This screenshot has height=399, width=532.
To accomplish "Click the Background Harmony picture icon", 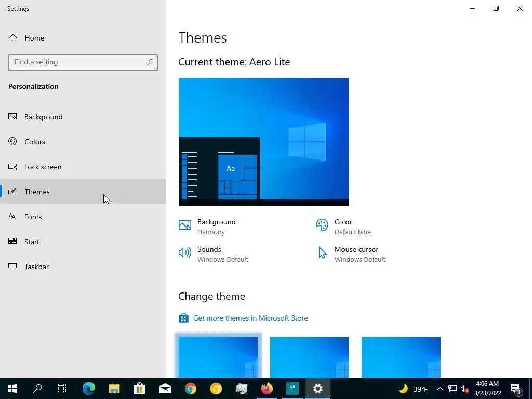I will [185, 225].
